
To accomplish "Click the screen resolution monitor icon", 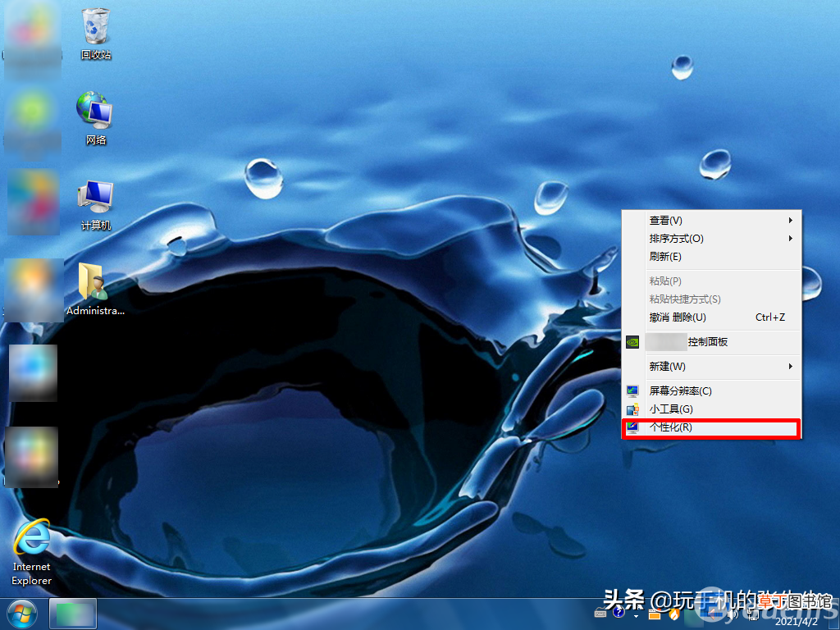I will pyautogui.click(x=632, y=391).
